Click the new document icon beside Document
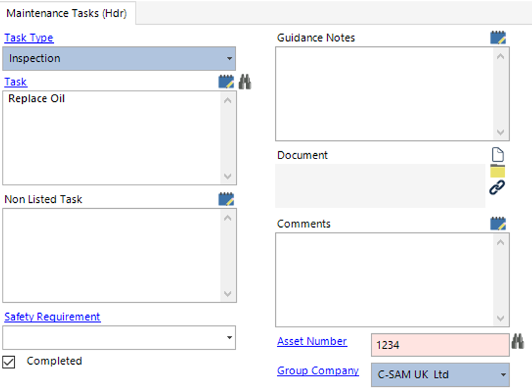The width and height of the screenshot is (532, 392). click(x=498, y=154)
